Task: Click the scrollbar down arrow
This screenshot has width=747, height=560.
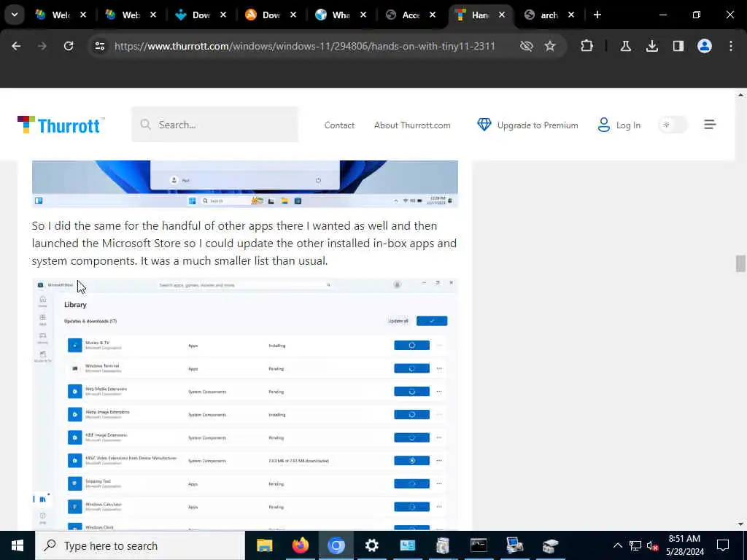Action: click(x=740, y=524)
